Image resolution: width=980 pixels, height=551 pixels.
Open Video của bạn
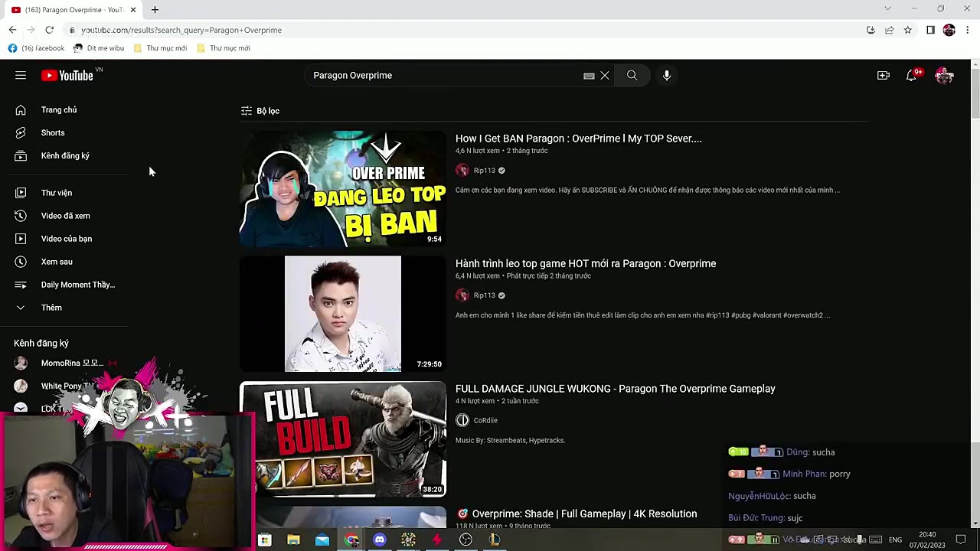click(x=65, y=239)
